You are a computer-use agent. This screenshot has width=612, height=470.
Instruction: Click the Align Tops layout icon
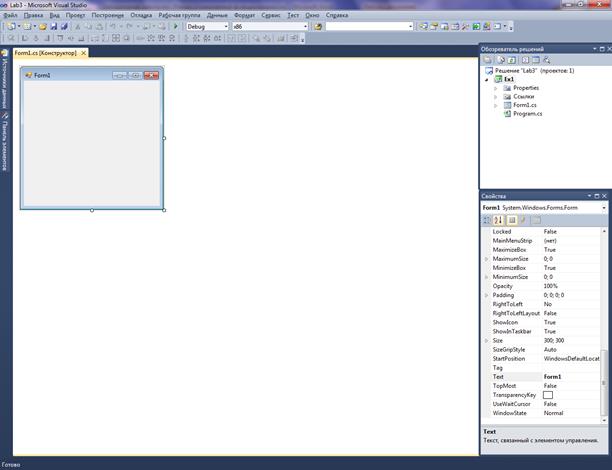tap(60, 38)
